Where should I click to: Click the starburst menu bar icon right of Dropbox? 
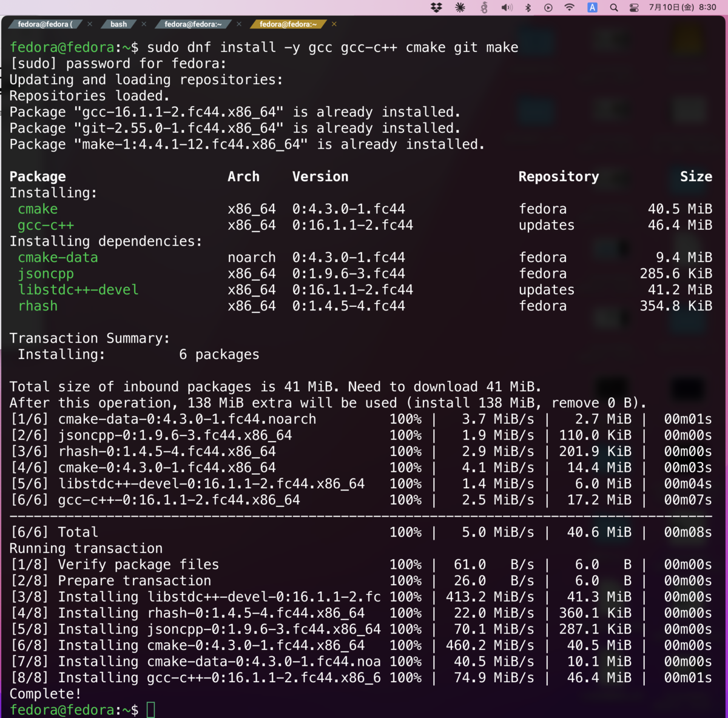point(460,7)
